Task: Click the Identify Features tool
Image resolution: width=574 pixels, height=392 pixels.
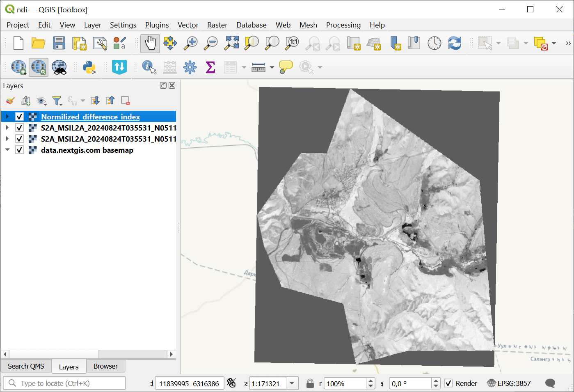Action: click(149, 67)
